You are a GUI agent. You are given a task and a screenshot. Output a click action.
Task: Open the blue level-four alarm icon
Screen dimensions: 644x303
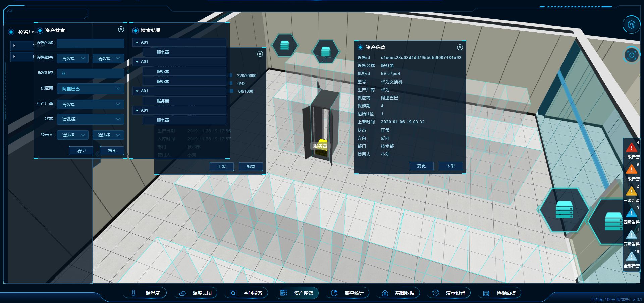click(631, 213)
